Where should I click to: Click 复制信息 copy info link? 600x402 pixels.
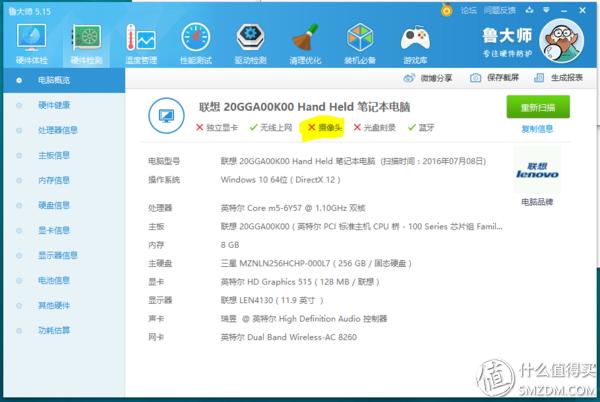click(x=537, y=129)
